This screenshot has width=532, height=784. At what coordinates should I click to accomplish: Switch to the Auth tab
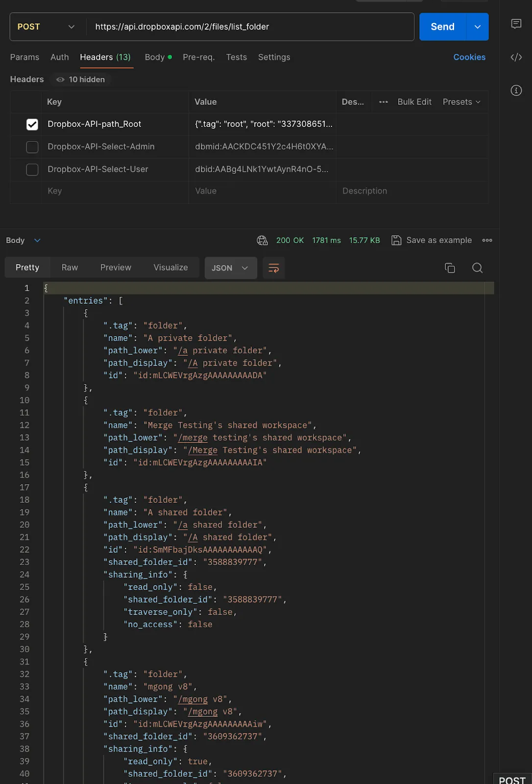pyautogui.click(x=59, y=57)
